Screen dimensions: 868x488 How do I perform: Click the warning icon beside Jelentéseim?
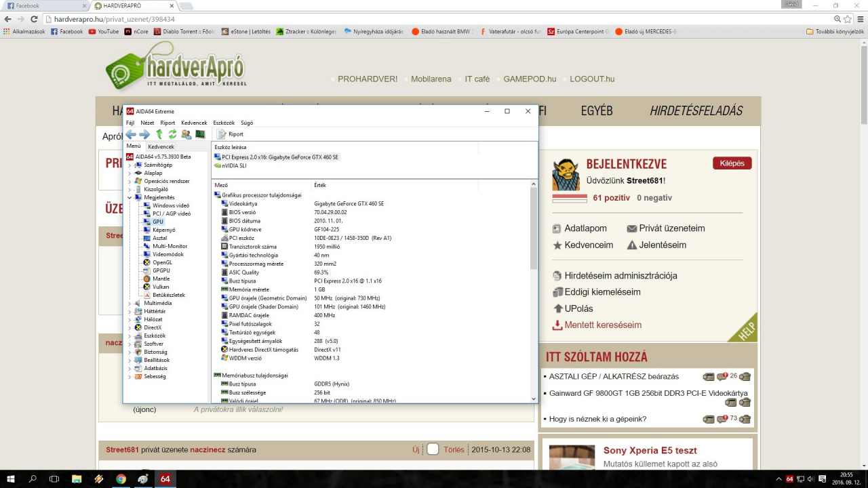pos(632,245)
